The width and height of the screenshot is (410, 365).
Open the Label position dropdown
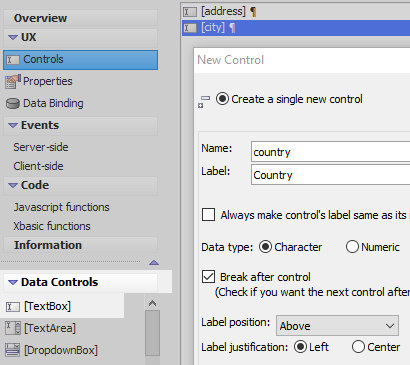337,326
